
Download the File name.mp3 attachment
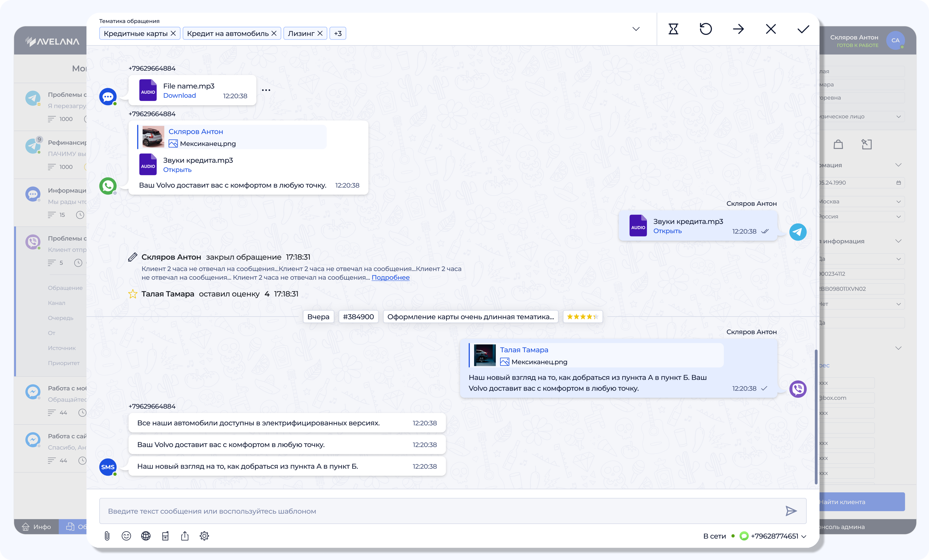click(180, 96)
